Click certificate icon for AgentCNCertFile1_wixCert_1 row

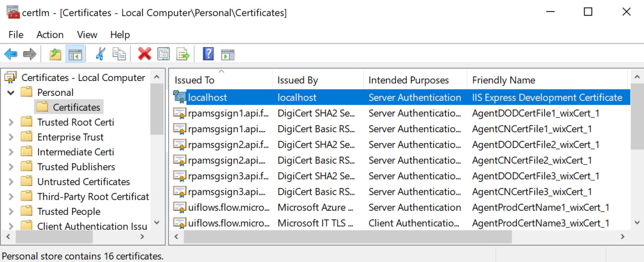[179, 129]
